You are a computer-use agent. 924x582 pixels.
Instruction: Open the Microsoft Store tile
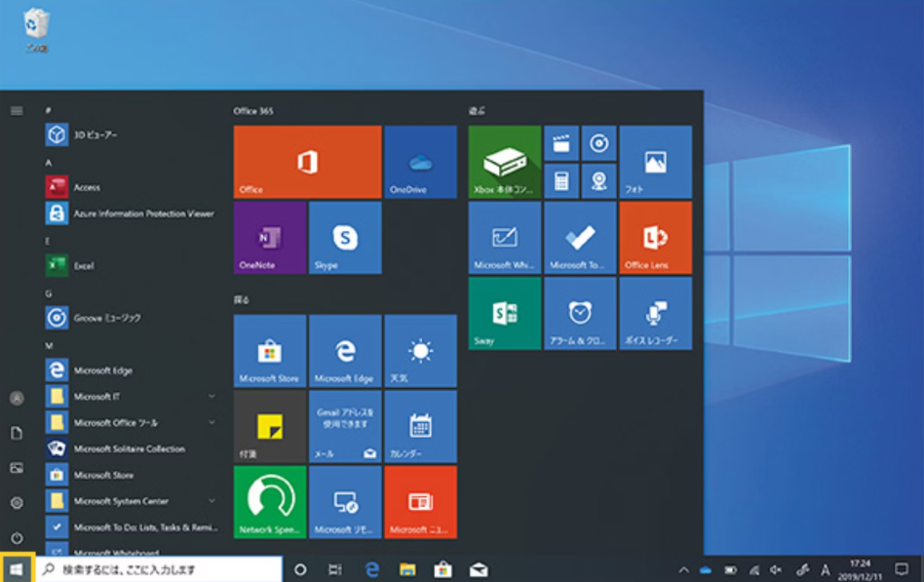point(270,351)
